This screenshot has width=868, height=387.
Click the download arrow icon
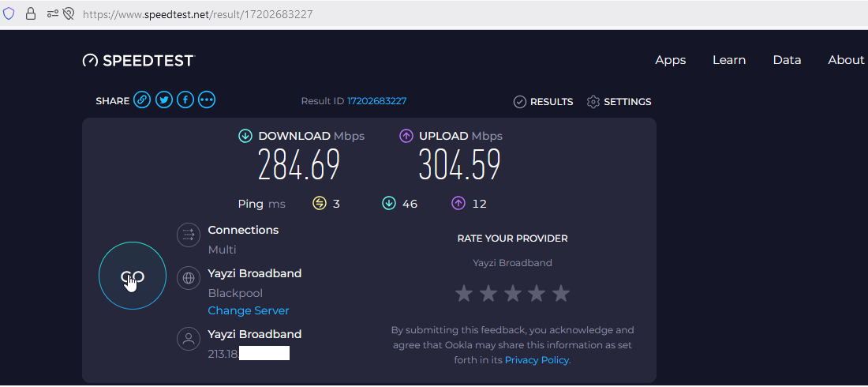245,136
